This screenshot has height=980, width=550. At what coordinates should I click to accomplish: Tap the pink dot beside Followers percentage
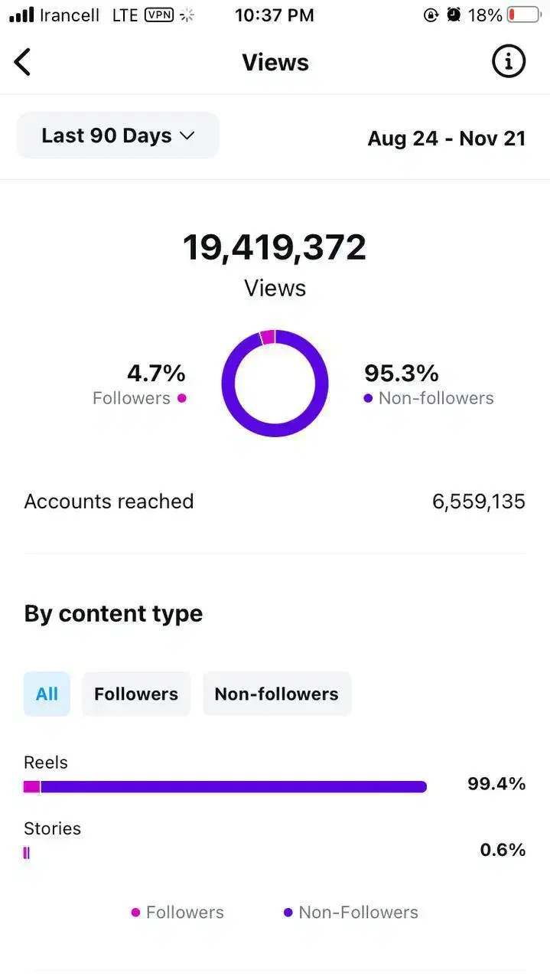pyautogui.click(x=182, y=398)
